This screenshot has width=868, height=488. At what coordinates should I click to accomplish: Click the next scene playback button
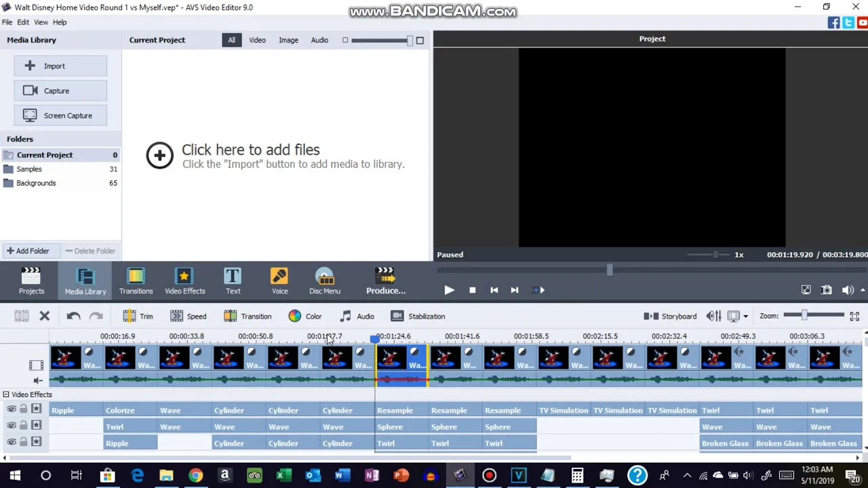pos(538,290)
